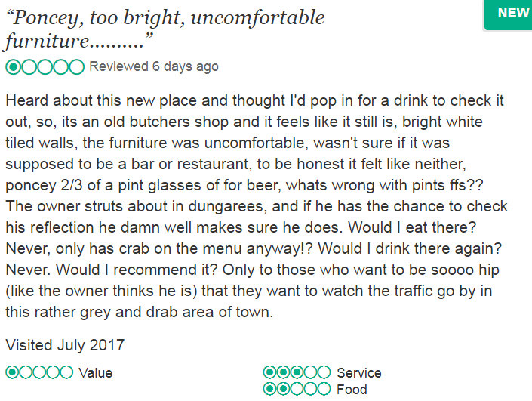Click the green NEW badge
The width and height of the screenshot is (532, 401).
coord(513,14)
